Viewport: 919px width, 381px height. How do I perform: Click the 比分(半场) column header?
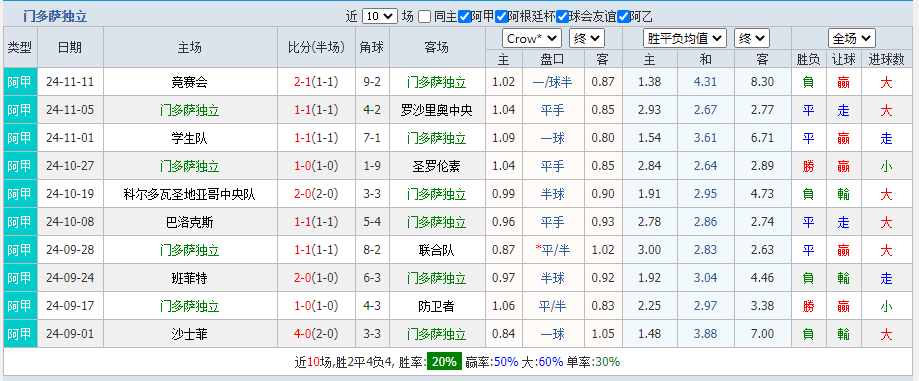point(316,47)
